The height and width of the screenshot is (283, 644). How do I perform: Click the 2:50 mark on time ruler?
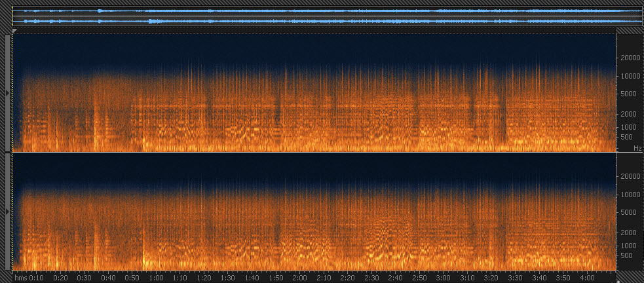click(x=419, y=278)
